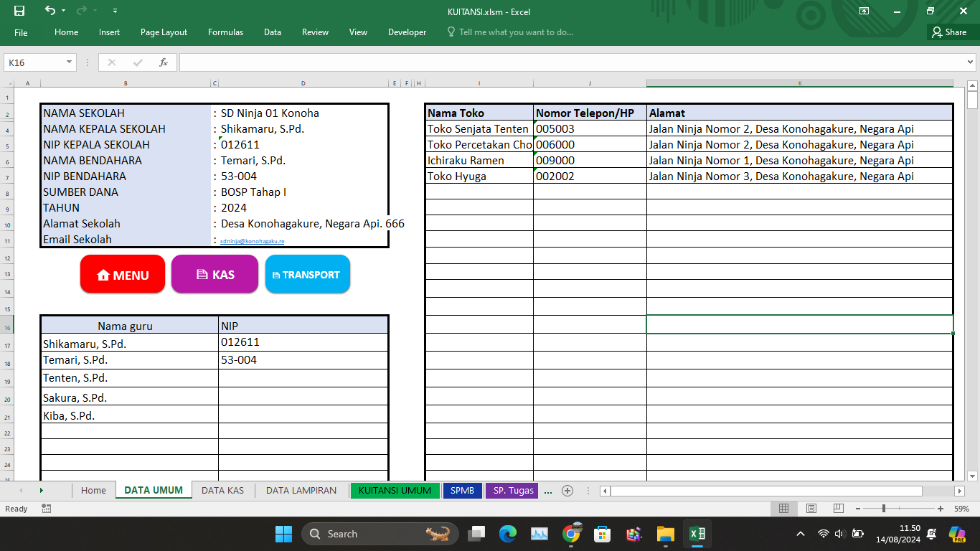This screenshot has width=980, height=551.
Task: Click the New Sheet plus icon
Action: (x=567, y=491)
